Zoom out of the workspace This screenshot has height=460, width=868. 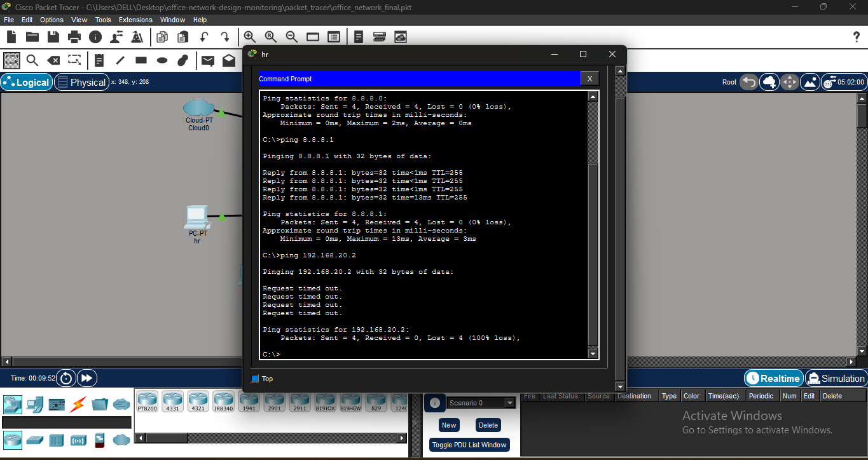pyautogui.click(x=292, y=37)
